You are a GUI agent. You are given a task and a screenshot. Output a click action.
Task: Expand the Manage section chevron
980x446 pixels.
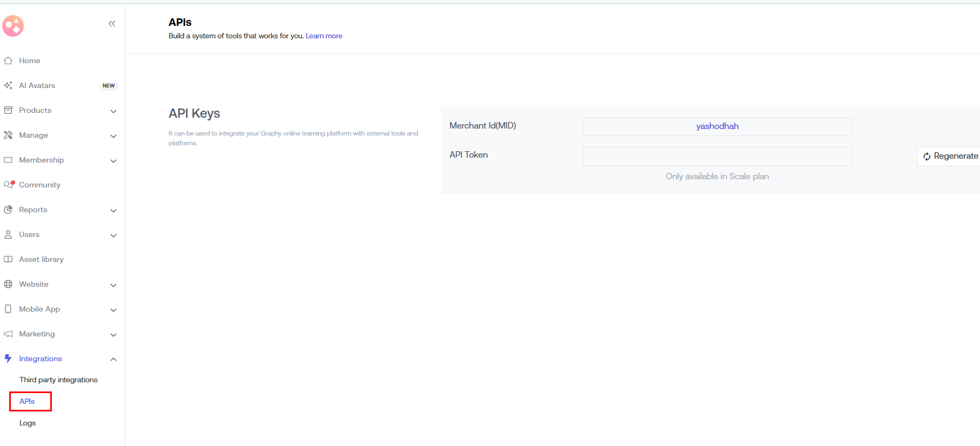tap(113, 136)
